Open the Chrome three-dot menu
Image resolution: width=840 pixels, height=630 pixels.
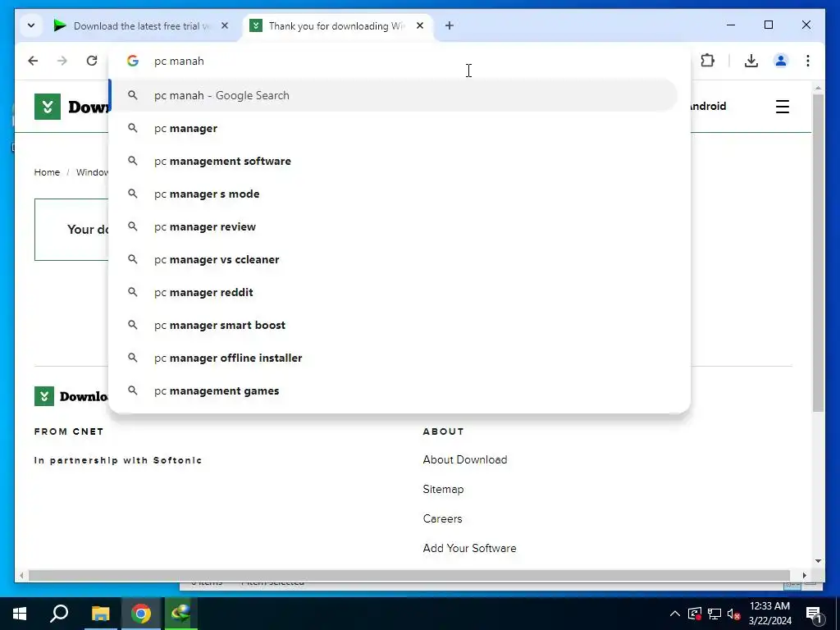click(808, 61)
